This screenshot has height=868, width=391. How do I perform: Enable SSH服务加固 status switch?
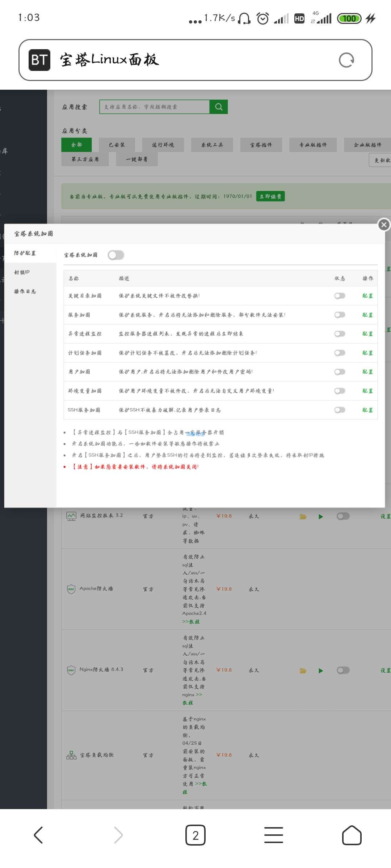coord(340,410)
